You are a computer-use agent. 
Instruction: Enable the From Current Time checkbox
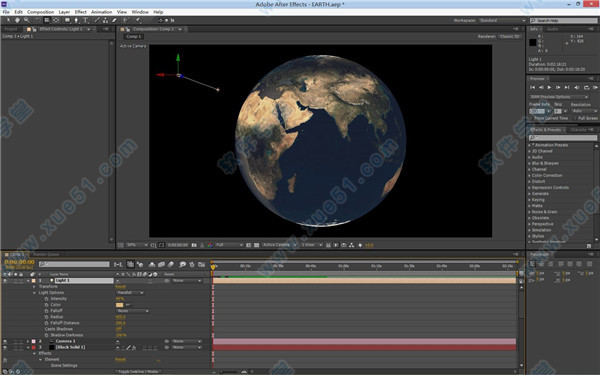click(531, 118)
